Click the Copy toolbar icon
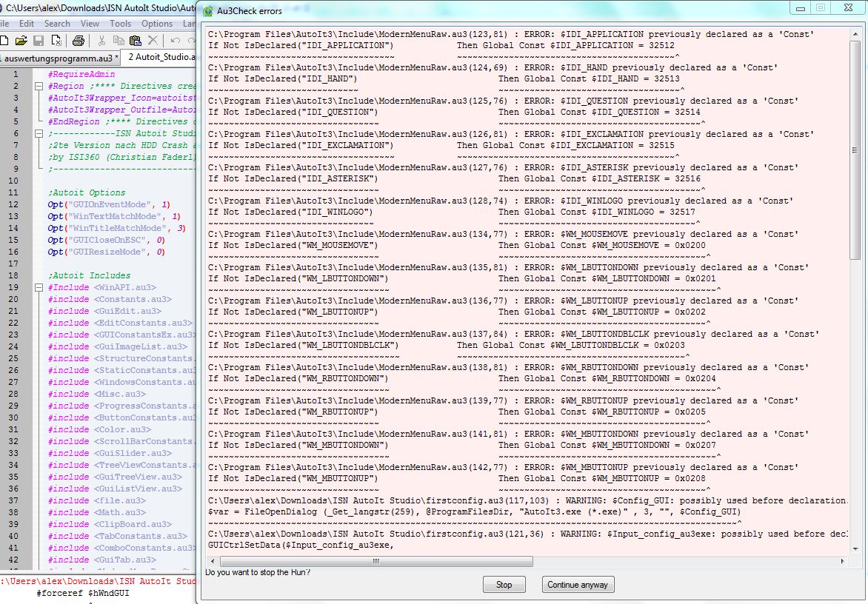 point(118,41)
